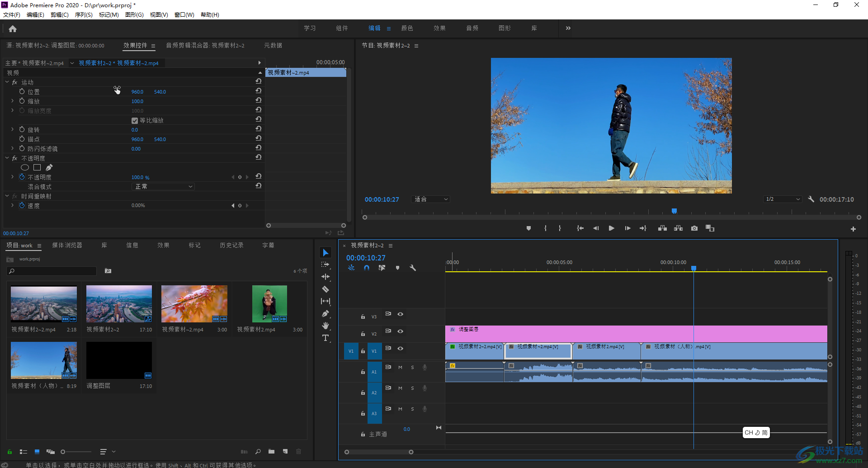Open the 历史记录 tab
Viewport: 868px width, 468px height.
click(x=232, y=246)
